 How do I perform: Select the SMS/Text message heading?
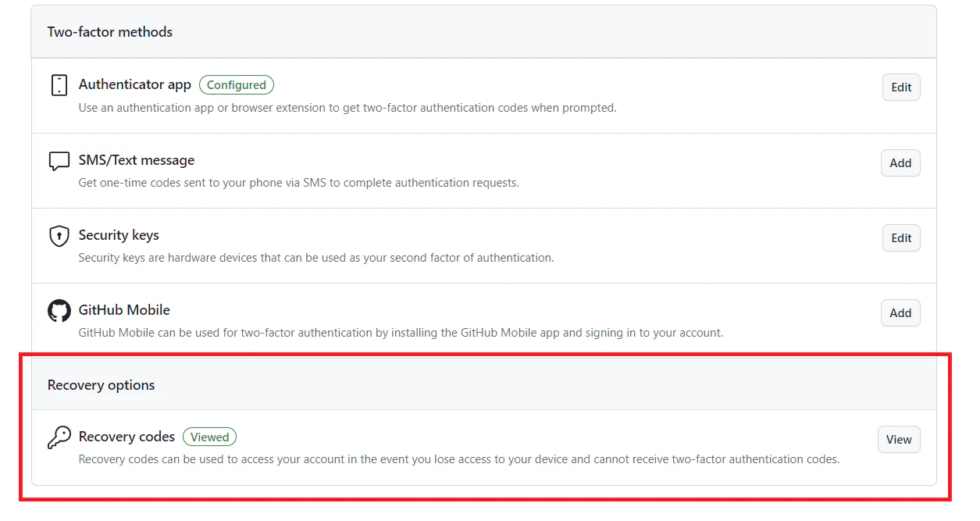pos(137,160)
